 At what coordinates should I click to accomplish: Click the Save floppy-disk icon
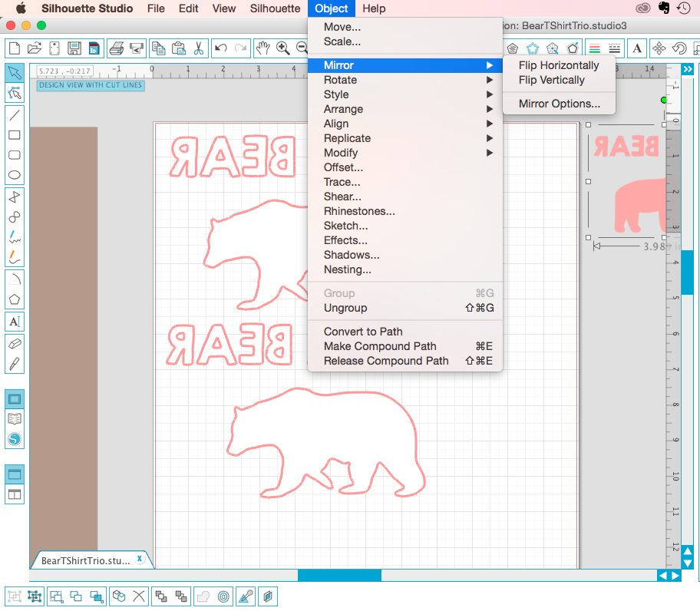pos(74,48)
